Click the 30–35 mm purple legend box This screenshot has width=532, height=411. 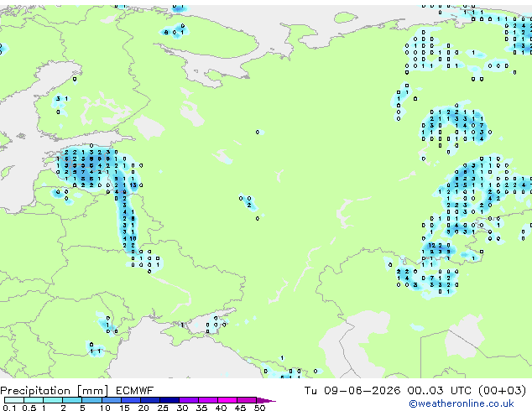coord(189,400)
